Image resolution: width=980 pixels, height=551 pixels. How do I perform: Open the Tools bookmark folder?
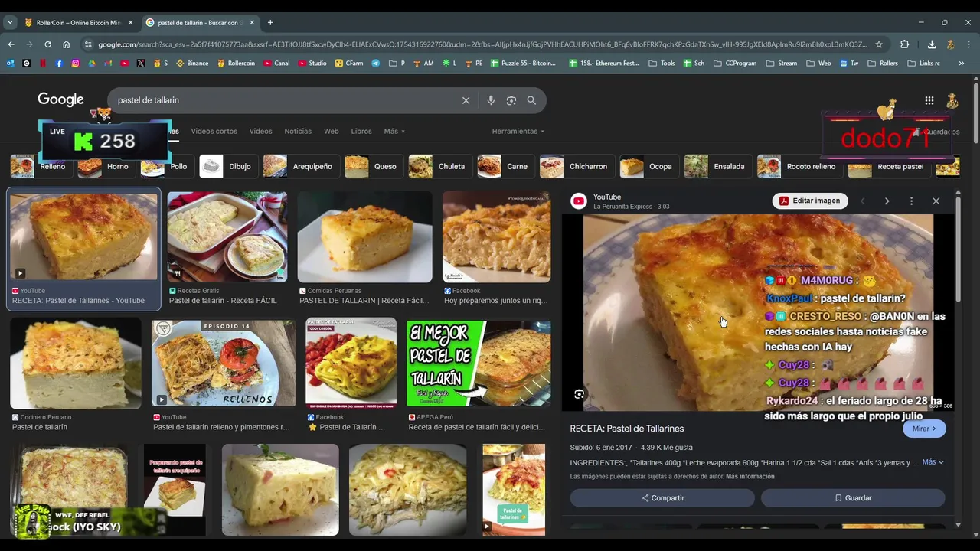[662, 64]
